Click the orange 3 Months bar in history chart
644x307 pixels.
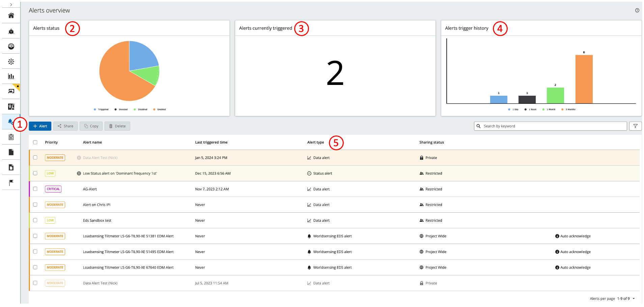[x=584, y=79]
